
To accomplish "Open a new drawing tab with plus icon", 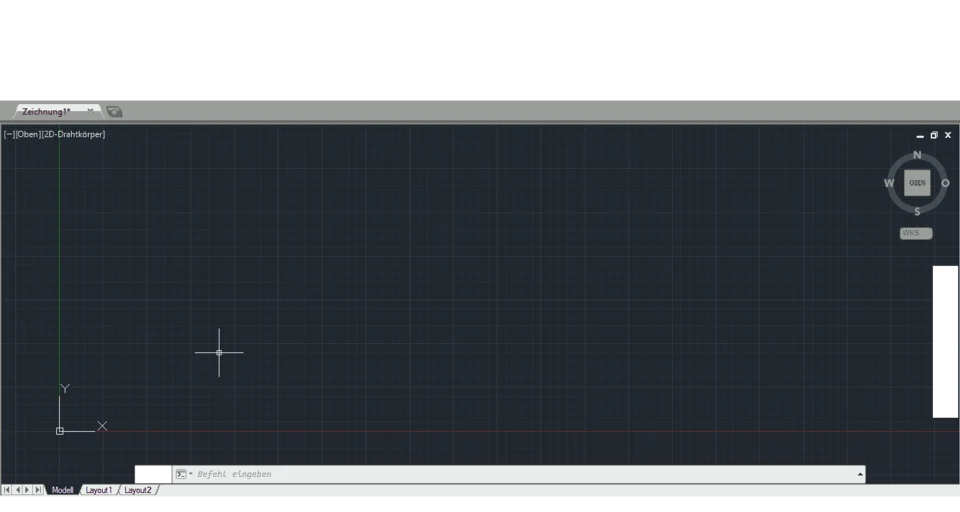I will pos(114,111).
